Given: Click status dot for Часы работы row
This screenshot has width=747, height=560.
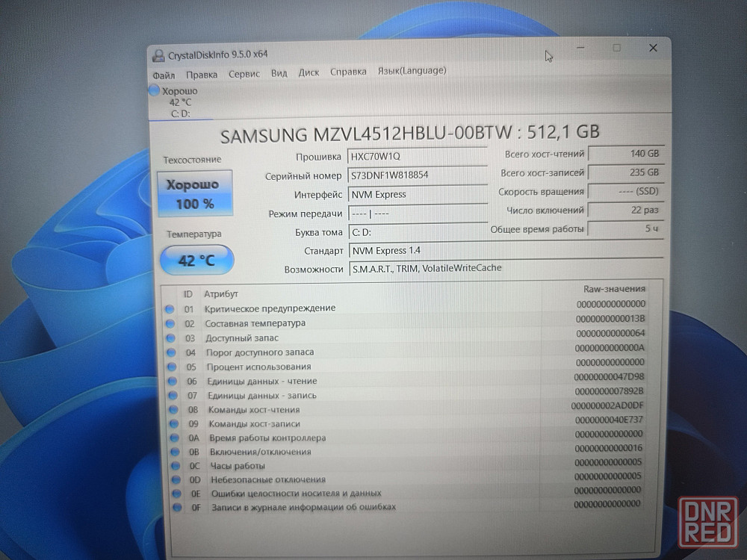Looking at the screenshot, I should pos(176,466).
